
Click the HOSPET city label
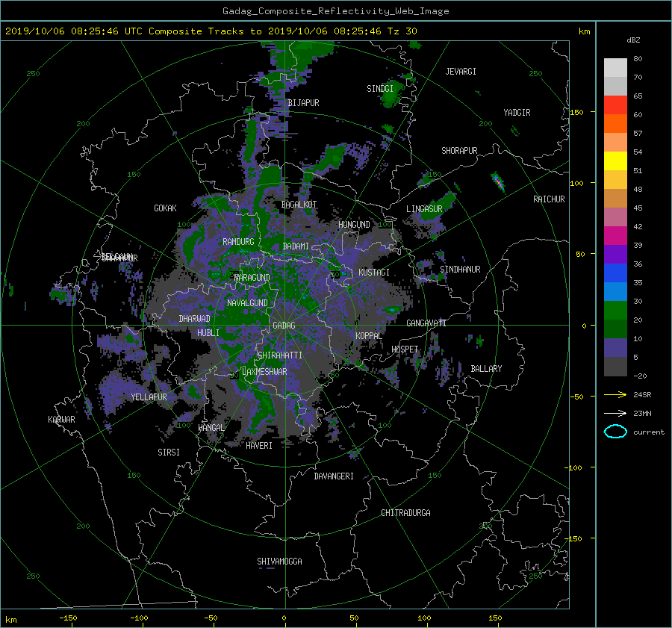(x=405, y=349)
